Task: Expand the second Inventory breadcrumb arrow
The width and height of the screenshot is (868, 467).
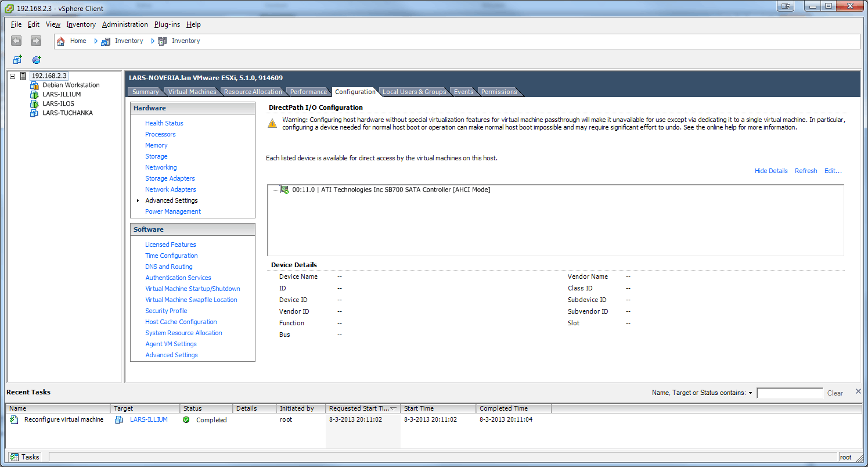Action: coord(153,41)
